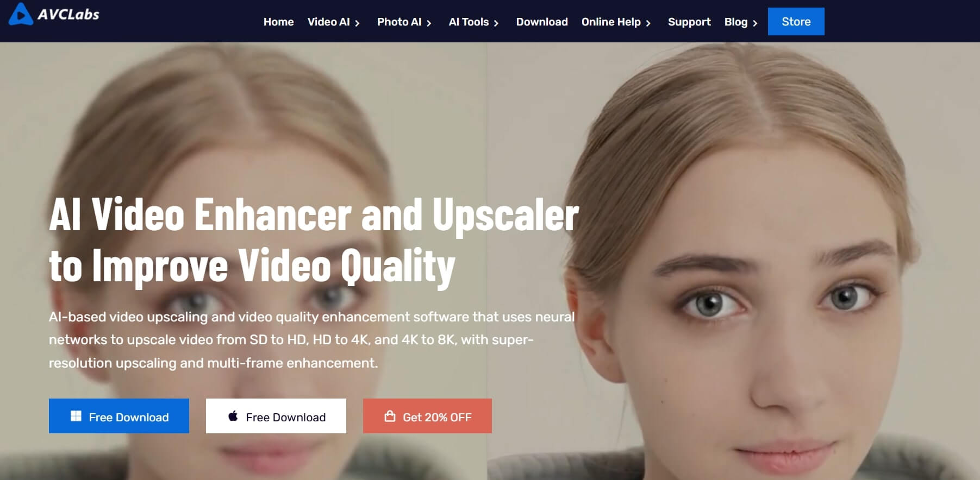The width and height of the screenshot is (980, 480).
Task: Select the Video AI menu label
Action: 328,22
